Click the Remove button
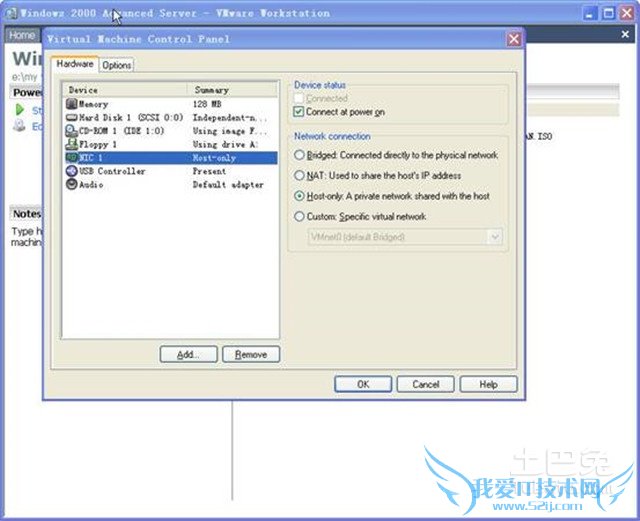Screen dimensions: 640x521 pos(251,354)
